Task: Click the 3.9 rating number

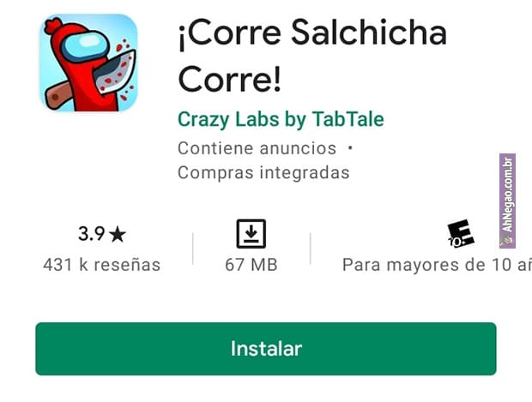Action: click(91, 234)
